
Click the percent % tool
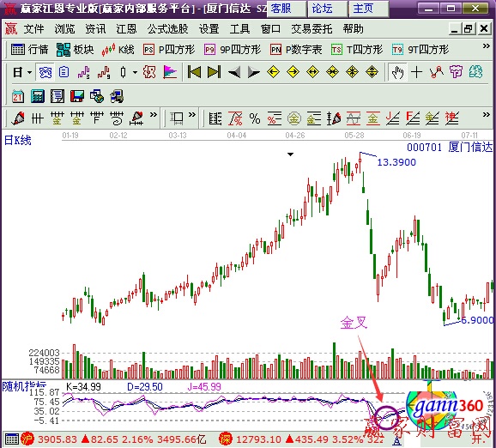(x=255, y=119)
